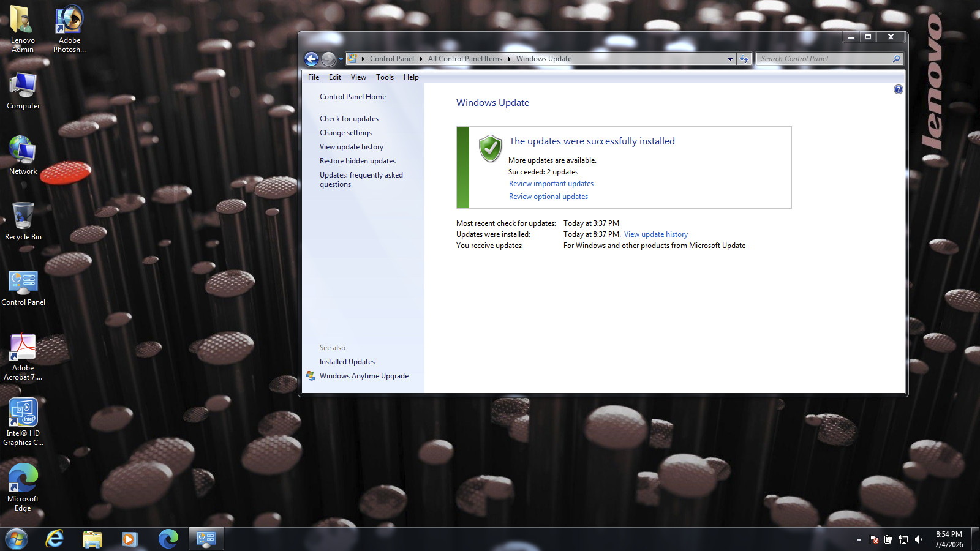Open Action Center flag tray icon
Viewport: 980px width, 551px height.
tap(874, 539)
